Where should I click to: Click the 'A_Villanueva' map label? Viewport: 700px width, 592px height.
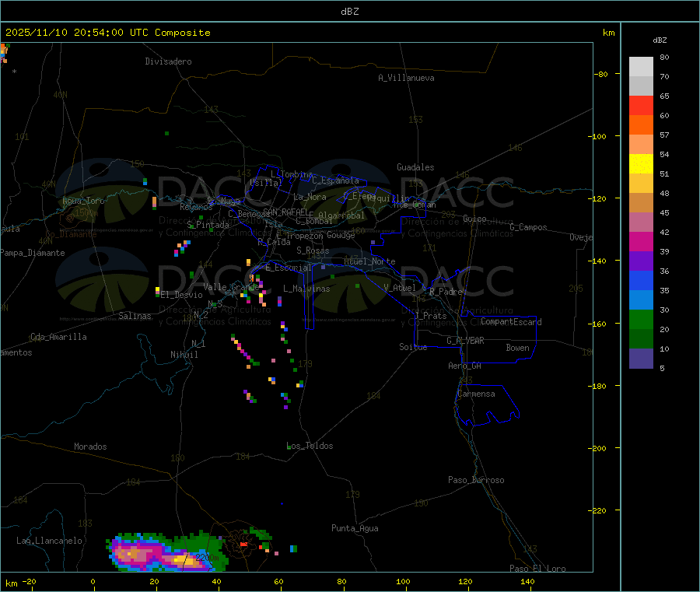pos(406,78)
